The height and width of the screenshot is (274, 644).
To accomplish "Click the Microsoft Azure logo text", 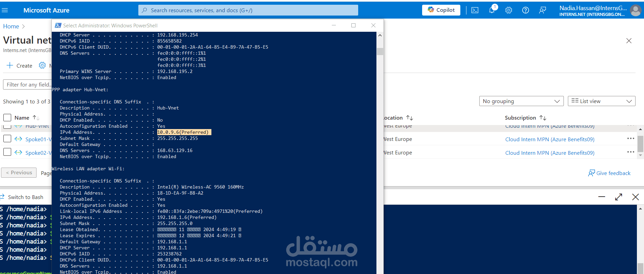I will click(46, 10).
